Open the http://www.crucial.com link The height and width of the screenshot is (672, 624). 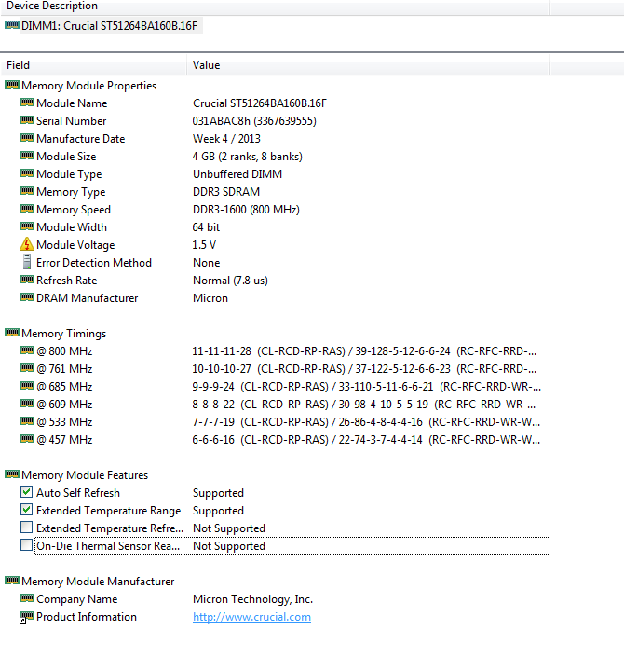[x=251, y=617]
